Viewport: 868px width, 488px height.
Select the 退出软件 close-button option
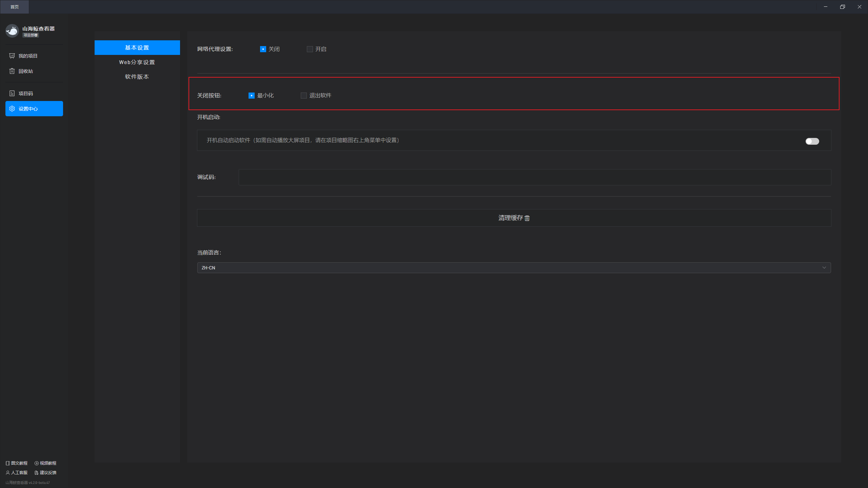pyautogui.click(x=304, y=96)
